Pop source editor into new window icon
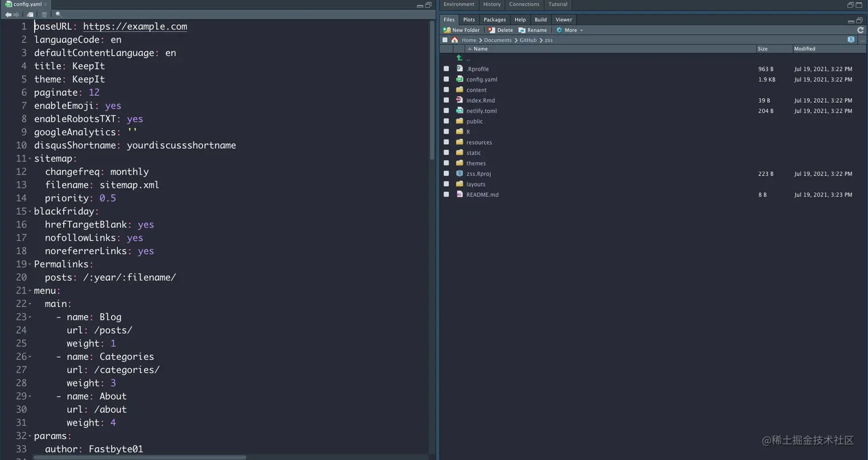 (30, 14)
